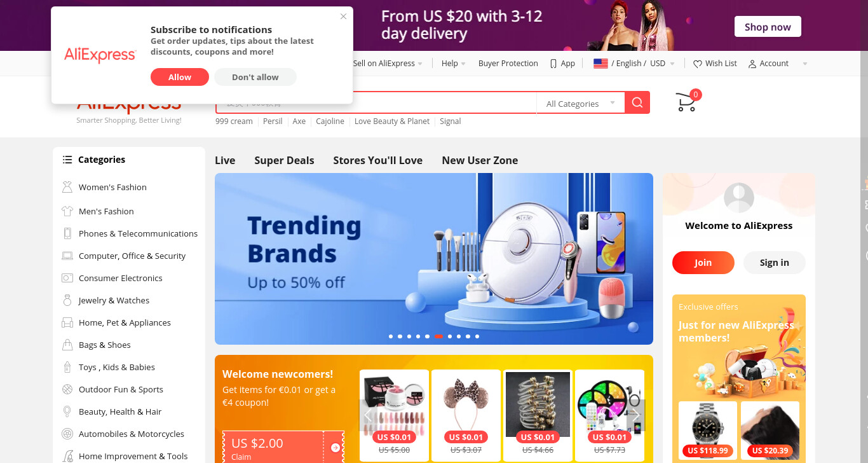Click the Trending Brands banner
This screenshot has width=868, height=463.
[434, 259]
